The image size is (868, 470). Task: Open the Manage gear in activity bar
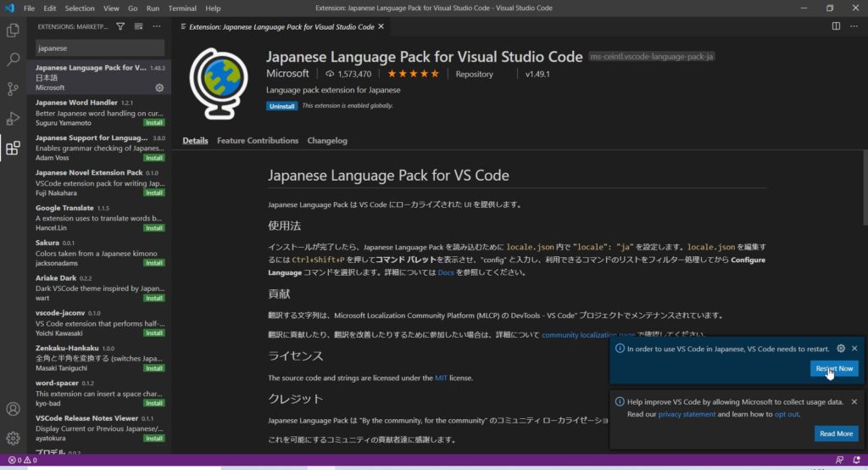[x=13, y=438]
